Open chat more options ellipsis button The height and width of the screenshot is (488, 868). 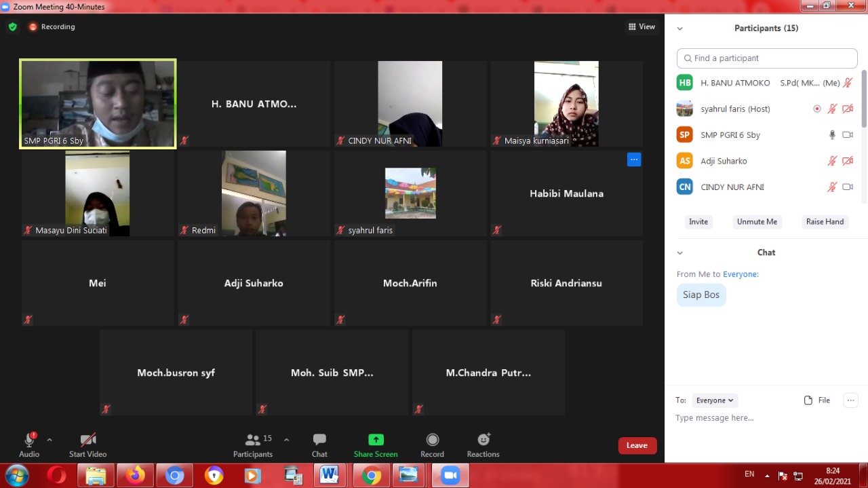coord(850,400)
